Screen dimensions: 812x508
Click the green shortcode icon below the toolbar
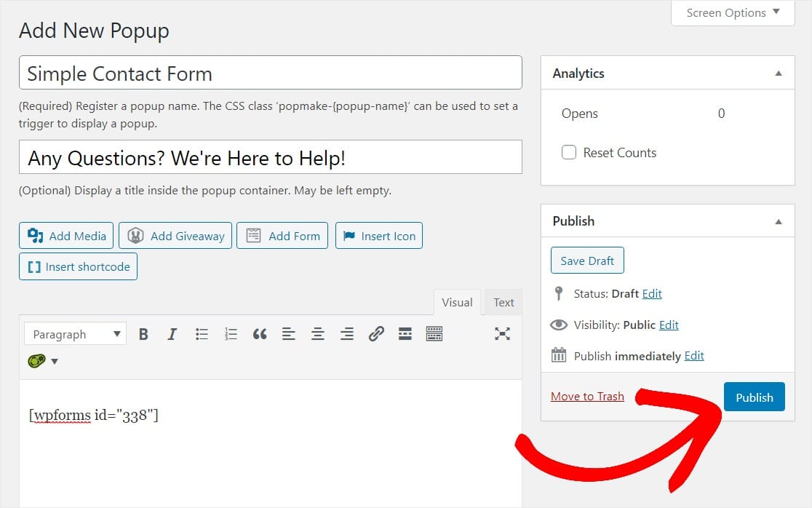(x=38, y=360)
